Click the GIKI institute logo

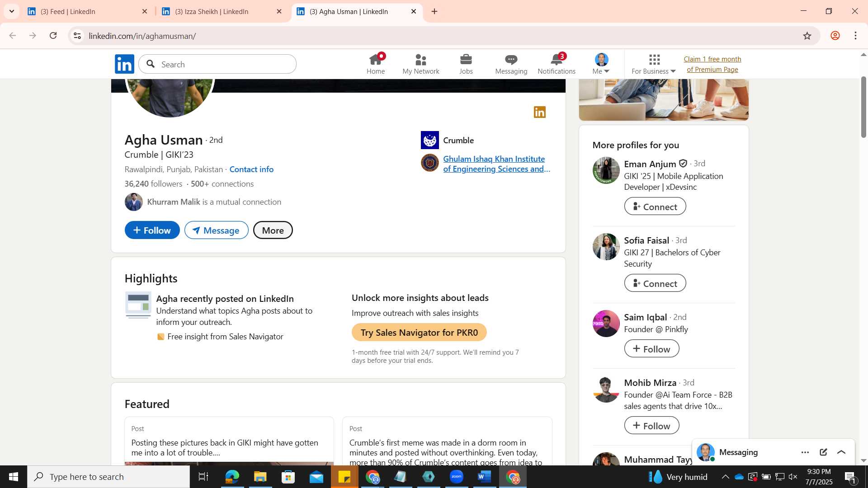(x=430, y=163)
